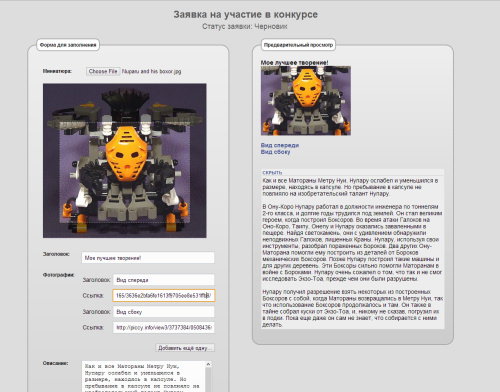This screenshot has width=500, height=392.
Task: Focus the 'Вид спереди' photo title field
Action: click(164, 280)
